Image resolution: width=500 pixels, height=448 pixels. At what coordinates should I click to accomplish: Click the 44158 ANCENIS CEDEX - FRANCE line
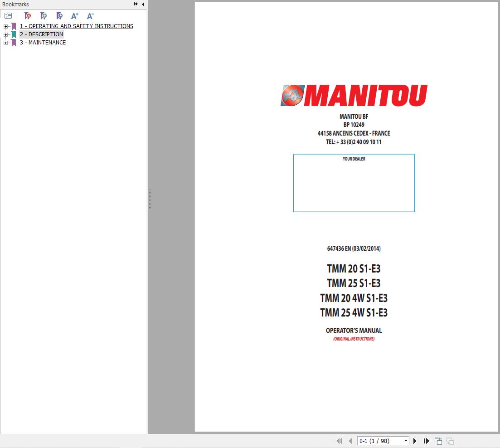coord(354,133)
